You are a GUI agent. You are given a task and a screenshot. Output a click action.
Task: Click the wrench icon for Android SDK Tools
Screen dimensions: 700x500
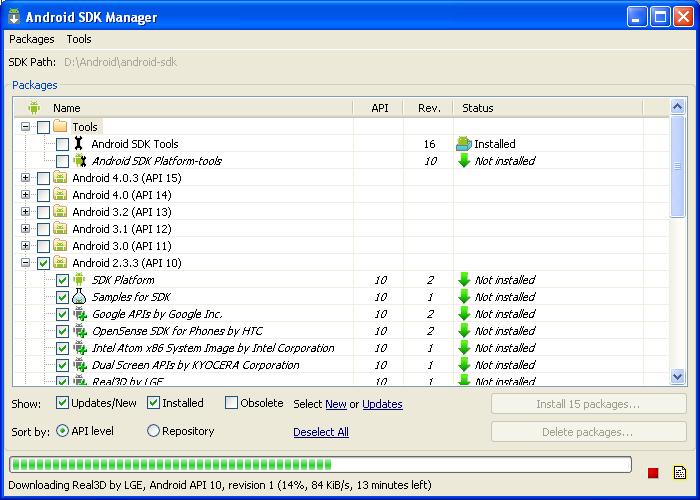pyautogui.click(x=79, y=143)
